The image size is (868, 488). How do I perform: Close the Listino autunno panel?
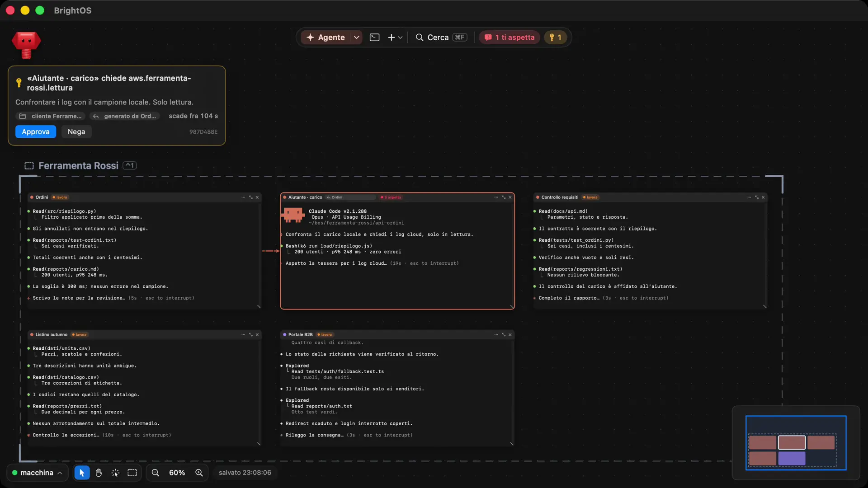pos(257,335)
